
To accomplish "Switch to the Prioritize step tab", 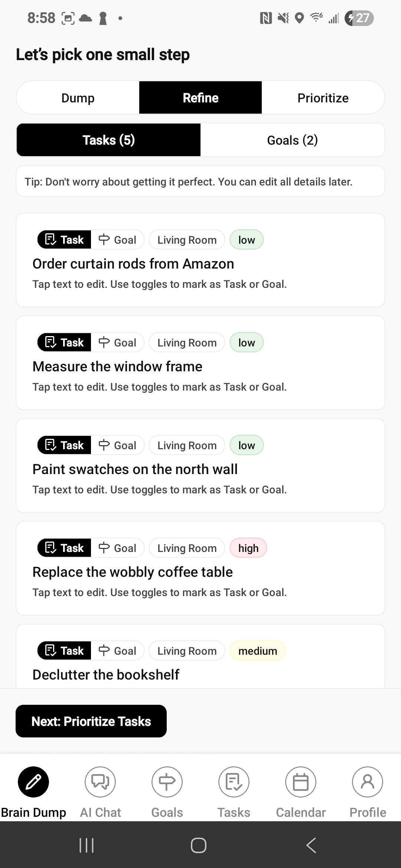I will click(x=323, y=98).
